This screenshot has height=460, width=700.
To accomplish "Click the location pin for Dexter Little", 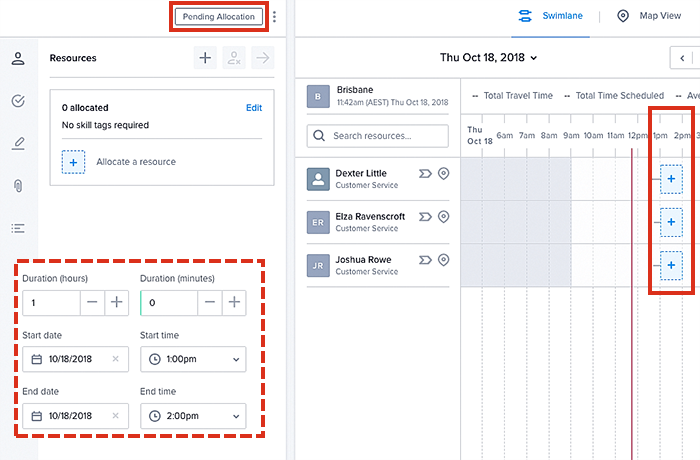I will click(444, 174).
